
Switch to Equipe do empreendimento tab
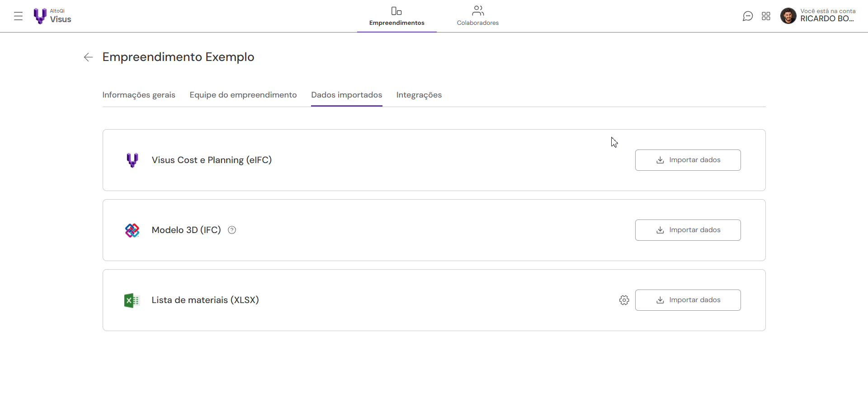243,95
